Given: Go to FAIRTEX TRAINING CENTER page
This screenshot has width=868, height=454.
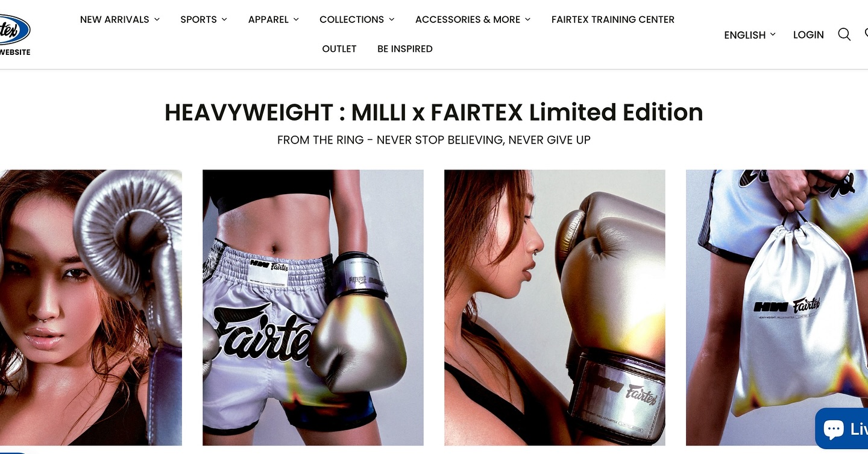Looking at the screenshot, I should click(613, 19).
